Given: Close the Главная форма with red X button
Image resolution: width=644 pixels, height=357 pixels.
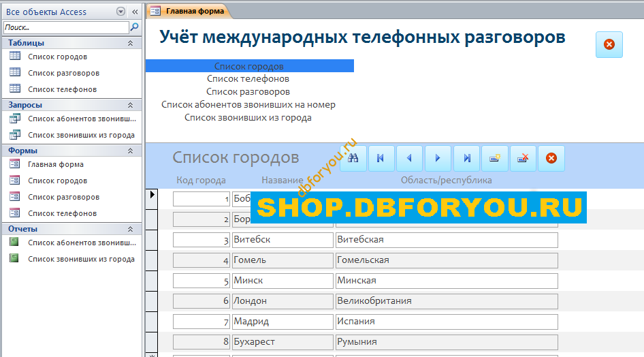Looking at the screenshot, I should pos(609,44).
